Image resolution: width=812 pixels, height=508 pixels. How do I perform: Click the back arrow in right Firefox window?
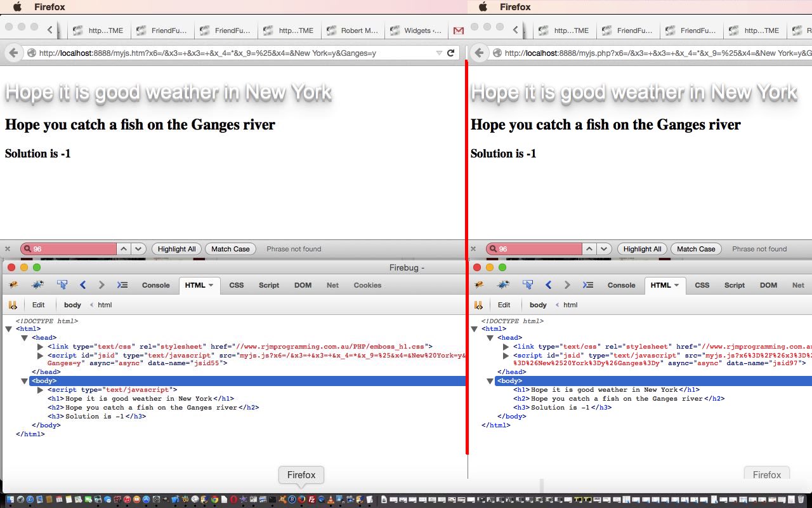tap(480, 53)
